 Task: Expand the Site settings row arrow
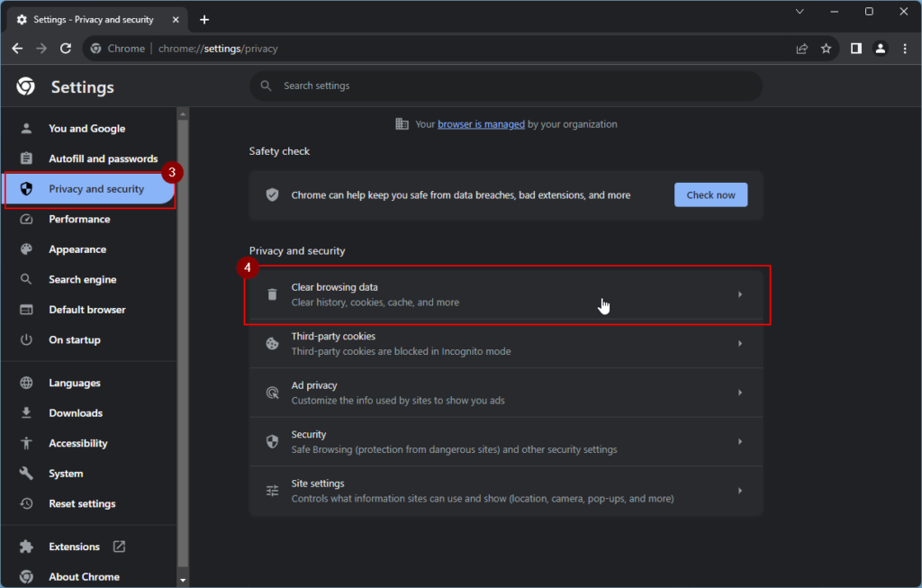coord(739,491)
